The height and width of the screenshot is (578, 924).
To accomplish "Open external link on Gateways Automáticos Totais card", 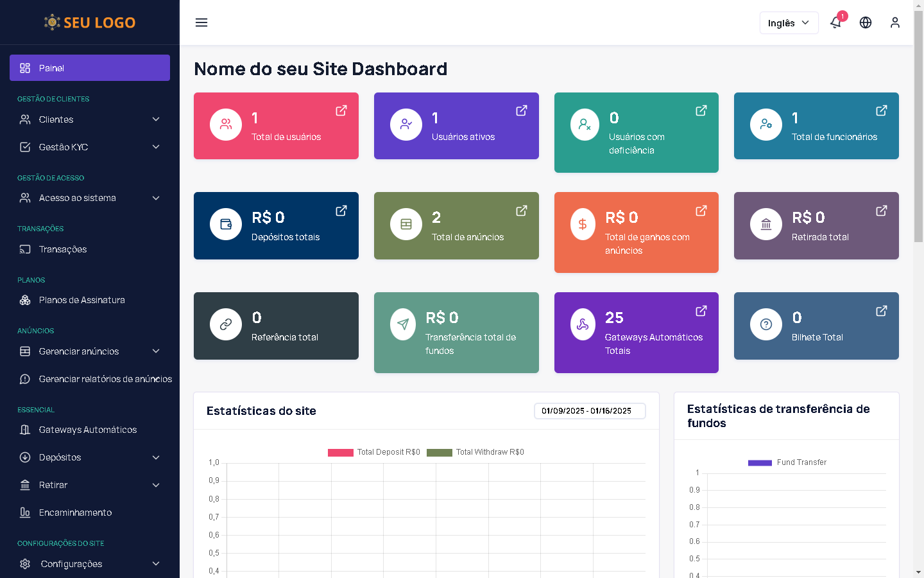I will tap(701, 311).
